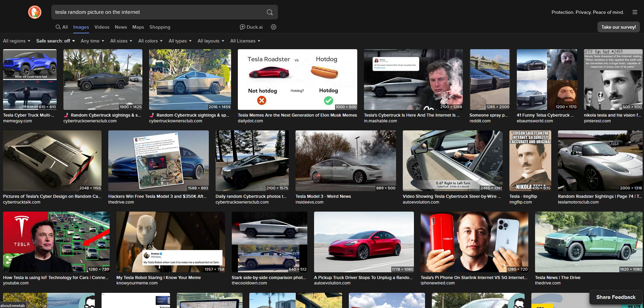Open the All types dropdown

180,41
